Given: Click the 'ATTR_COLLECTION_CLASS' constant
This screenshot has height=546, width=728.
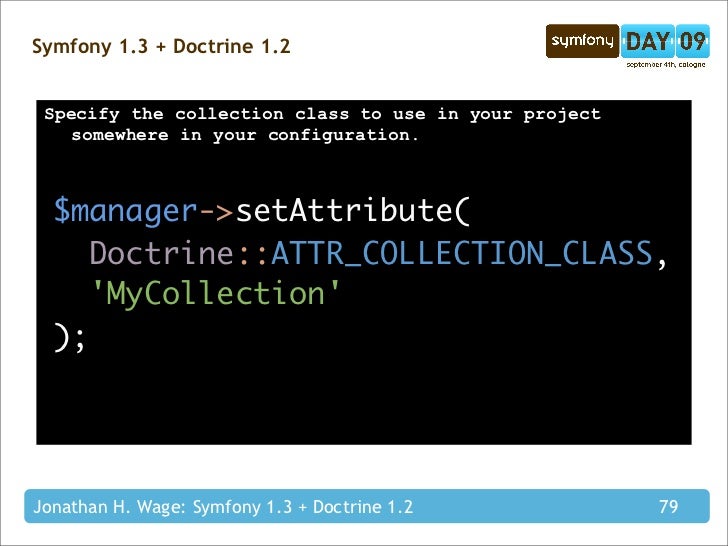Looking at the screenshot, I should click(x=462, y=254).
